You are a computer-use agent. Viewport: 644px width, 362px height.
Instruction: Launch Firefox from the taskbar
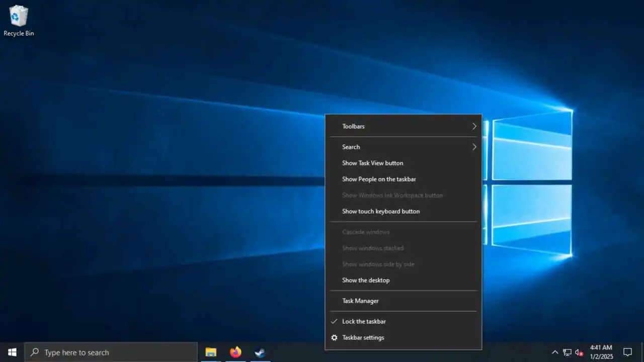[x=235, y=352]
